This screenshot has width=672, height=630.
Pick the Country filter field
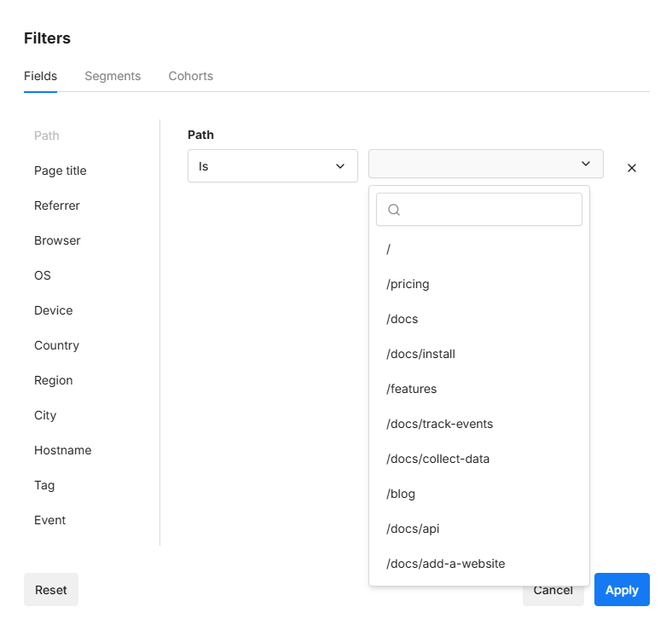tap(56, 345)
